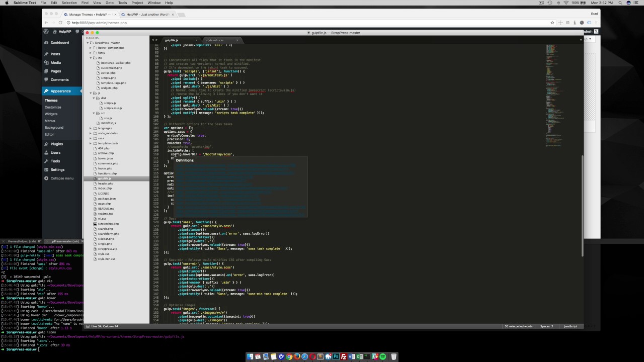Open the Pages icon in WordPress sidebar
This screenshot has height=362, width=644.
[46, 71]
